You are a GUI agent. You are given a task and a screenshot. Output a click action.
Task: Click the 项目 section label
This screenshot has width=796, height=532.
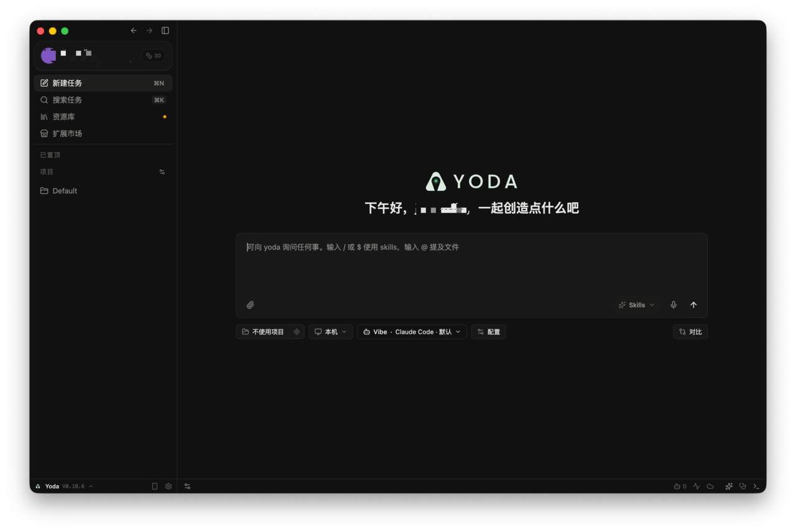pos(47,172)
